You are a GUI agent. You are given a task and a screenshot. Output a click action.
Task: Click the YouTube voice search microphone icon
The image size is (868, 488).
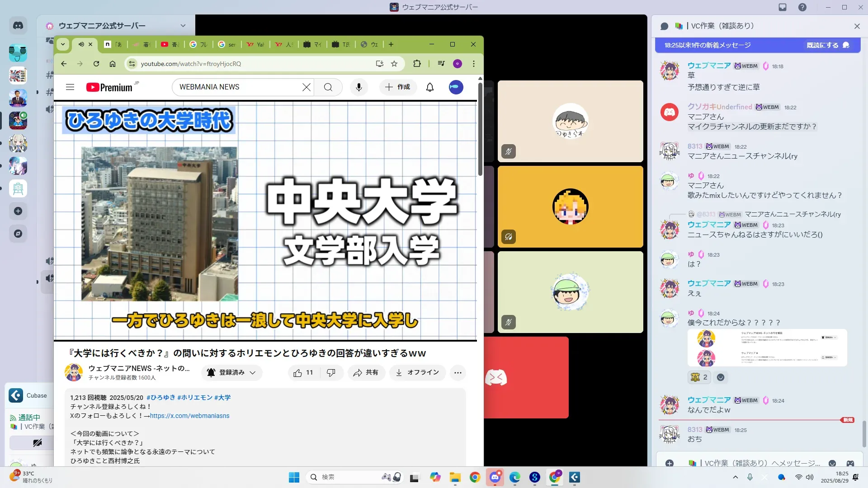(x=359, y=87)
